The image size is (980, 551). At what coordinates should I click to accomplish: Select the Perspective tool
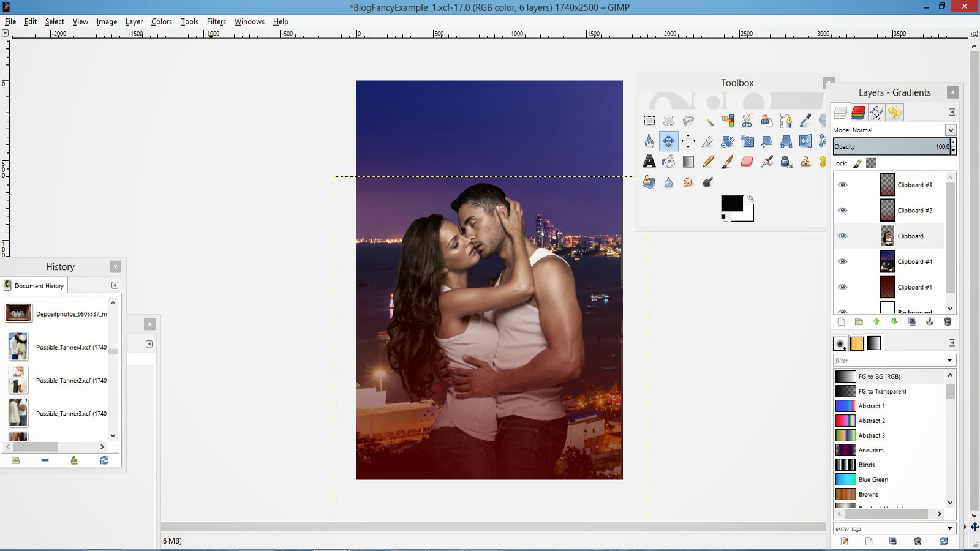pyautogui.click(x=786, y=141)
